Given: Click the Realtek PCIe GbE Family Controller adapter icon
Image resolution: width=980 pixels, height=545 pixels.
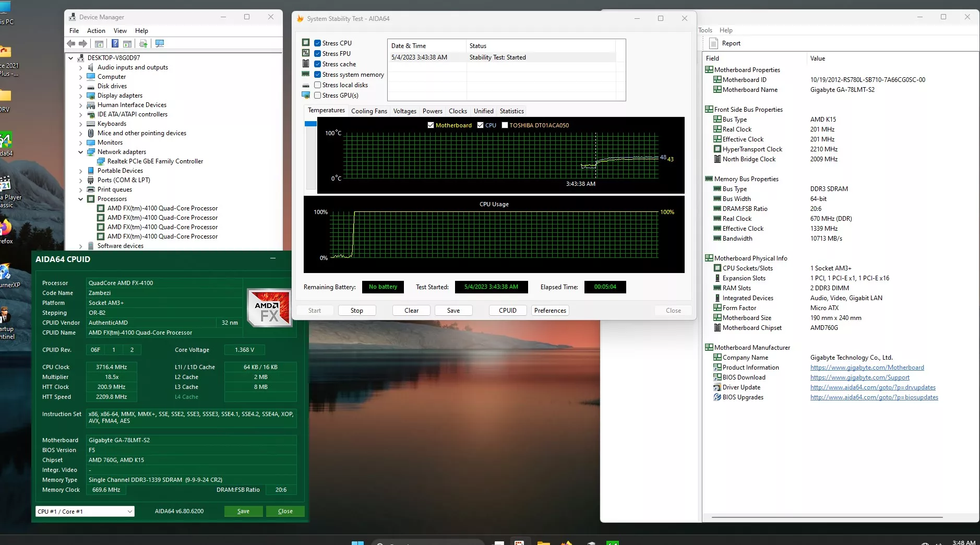Looking at the screenshot, I should pos(101,161).
